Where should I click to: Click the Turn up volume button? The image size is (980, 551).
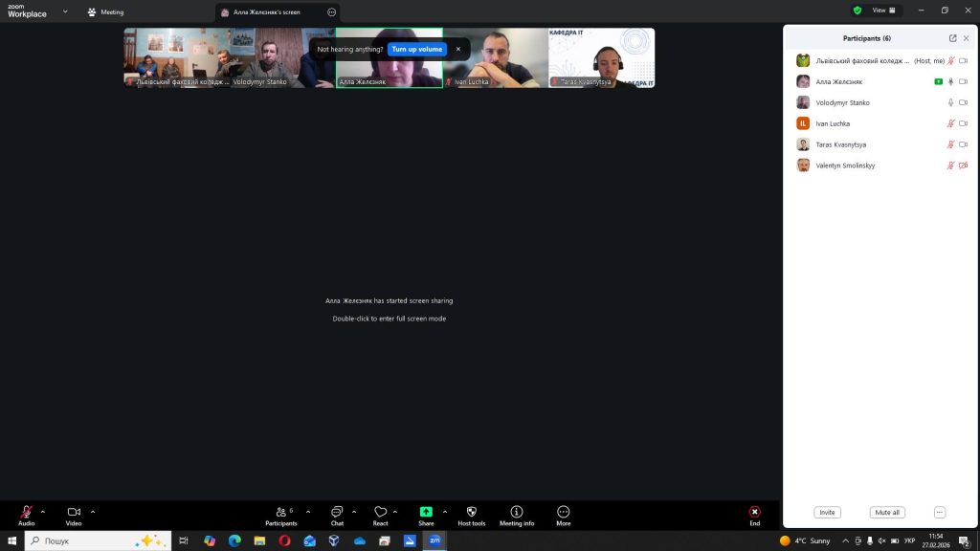point(417,49)
